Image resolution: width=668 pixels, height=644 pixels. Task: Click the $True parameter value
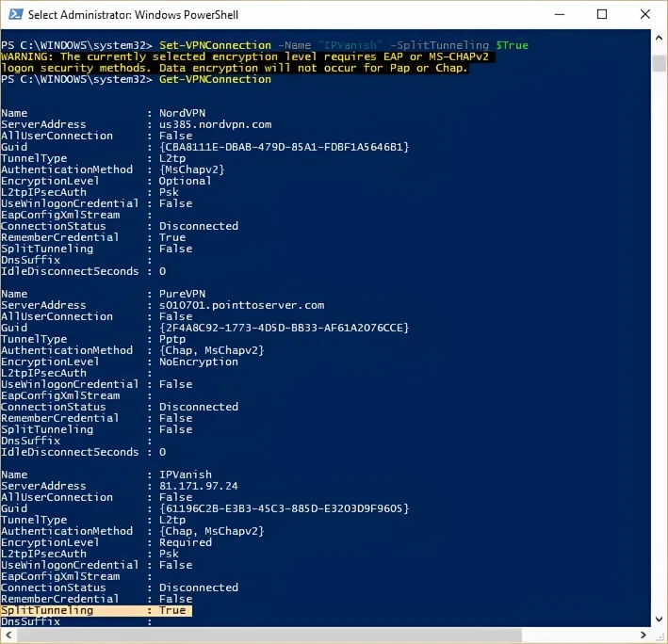[x=513, y=45]
